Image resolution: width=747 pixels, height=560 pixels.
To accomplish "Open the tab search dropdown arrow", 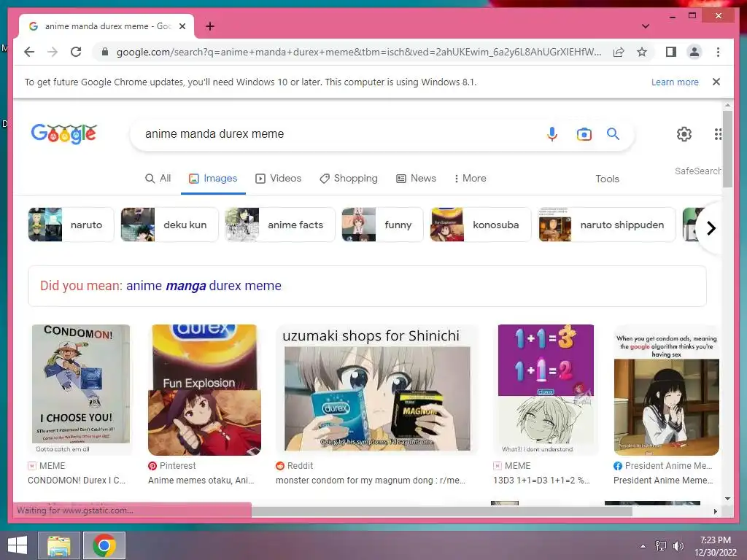I will coord(646,26).
